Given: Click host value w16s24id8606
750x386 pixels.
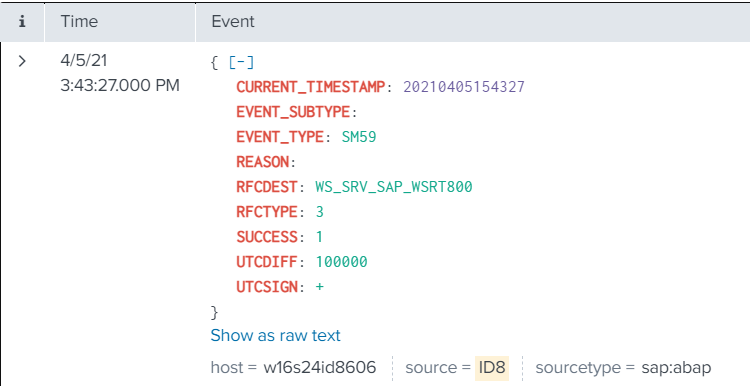Looking at the screenshot, I should (x=320, y=367).
